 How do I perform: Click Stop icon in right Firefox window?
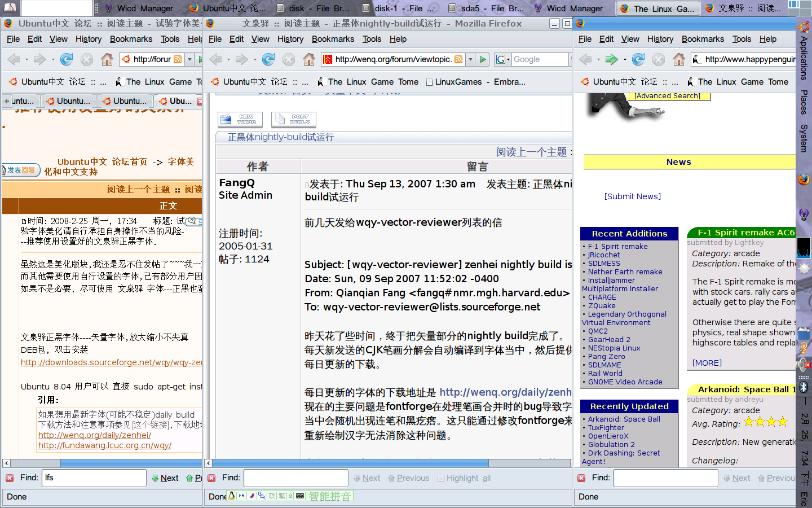click(x=659, y=59)
